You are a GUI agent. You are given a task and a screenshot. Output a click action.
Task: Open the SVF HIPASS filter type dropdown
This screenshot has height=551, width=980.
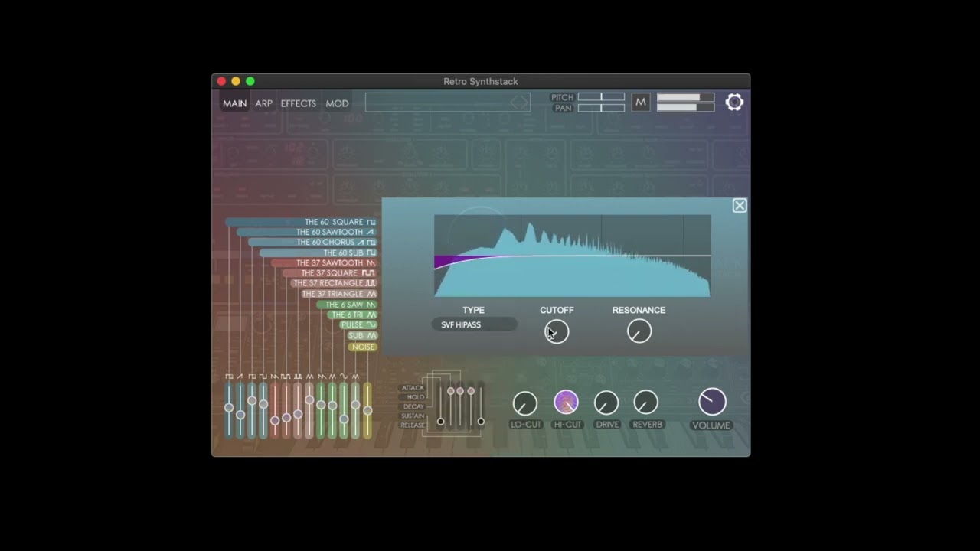click(474, 324)
